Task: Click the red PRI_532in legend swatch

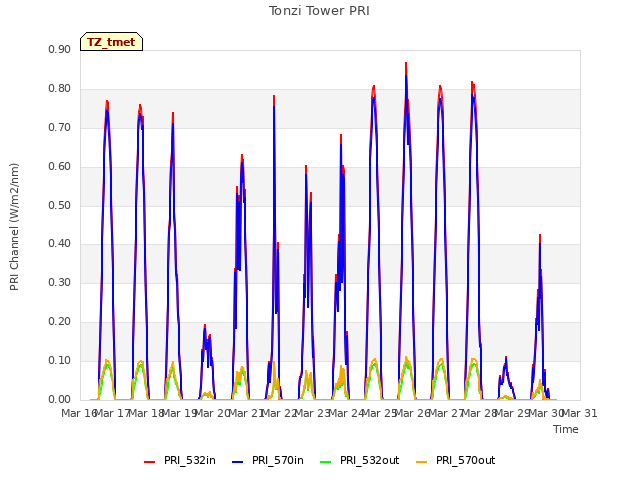Action: [149, 461]
